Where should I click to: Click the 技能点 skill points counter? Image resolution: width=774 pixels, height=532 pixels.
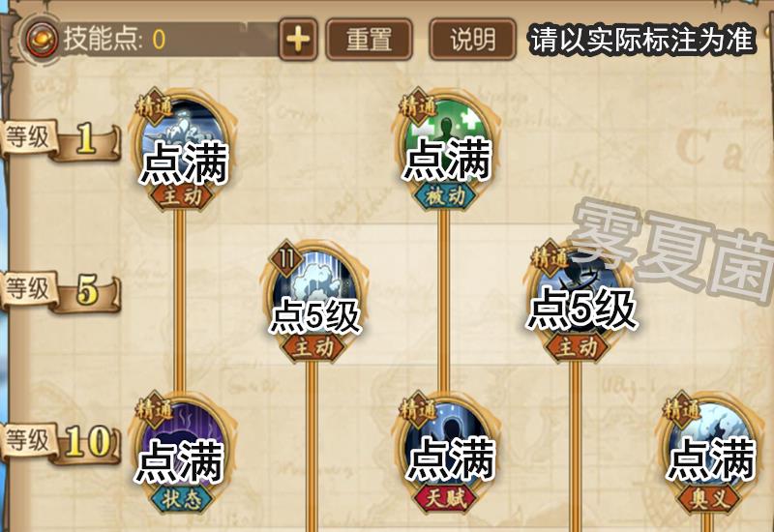pos(114,40)
